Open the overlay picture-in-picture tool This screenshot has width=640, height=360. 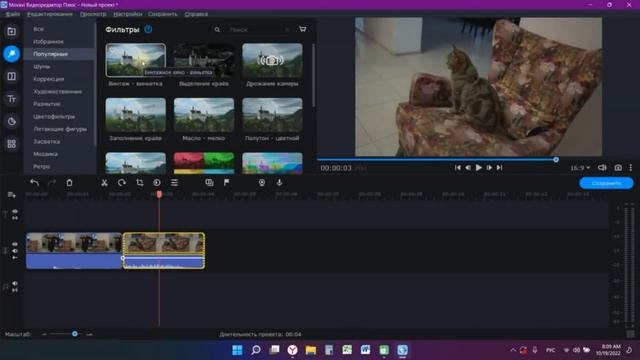209,182
